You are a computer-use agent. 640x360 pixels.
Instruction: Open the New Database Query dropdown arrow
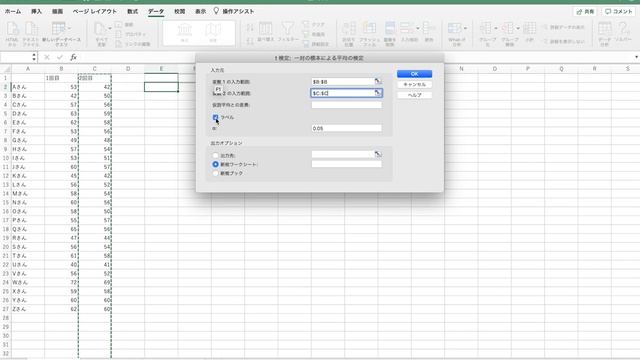tap(69, 28)
